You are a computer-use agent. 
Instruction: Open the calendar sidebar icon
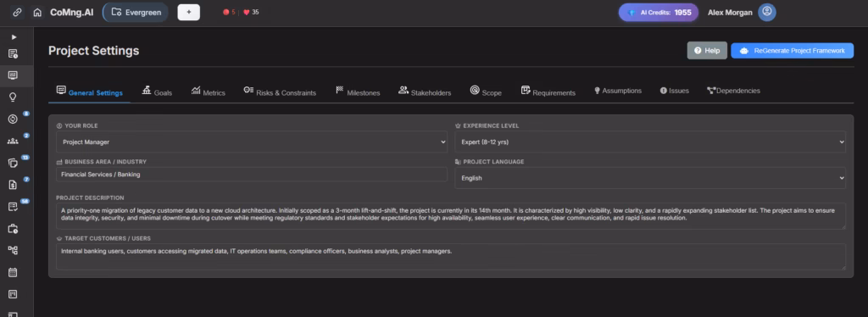13,272
